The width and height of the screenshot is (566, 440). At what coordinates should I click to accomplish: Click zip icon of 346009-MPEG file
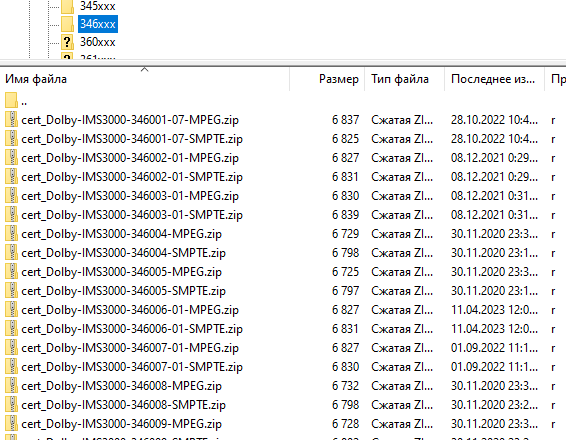pyautogui.click(x=12, y=423)
